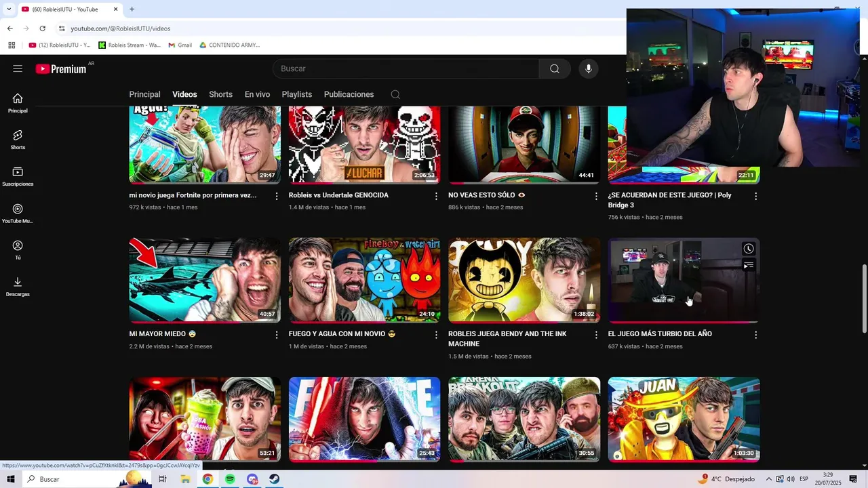Open the Robleis Stream bookmark

(130, 45)
